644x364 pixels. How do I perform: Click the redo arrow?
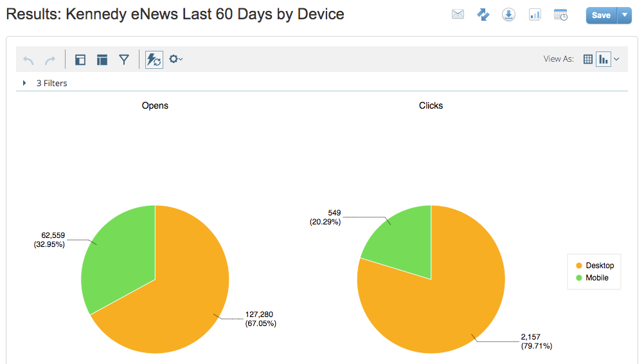tap(50, 60)
